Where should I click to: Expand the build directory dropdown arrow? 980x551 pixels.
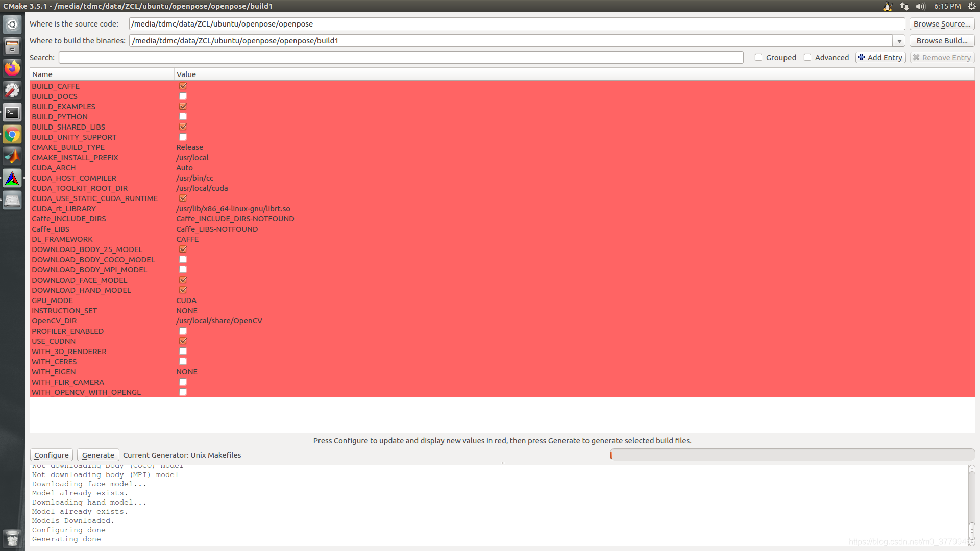coord(899,41)
